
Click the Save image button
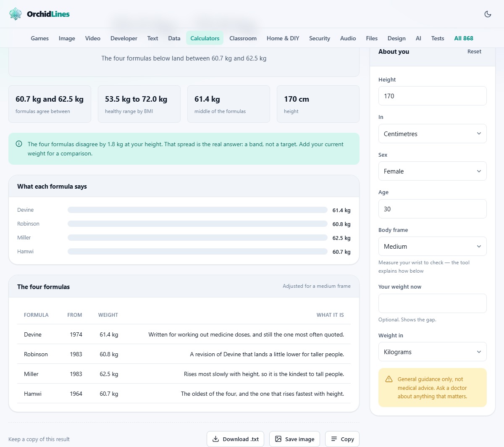pos(294,439)
